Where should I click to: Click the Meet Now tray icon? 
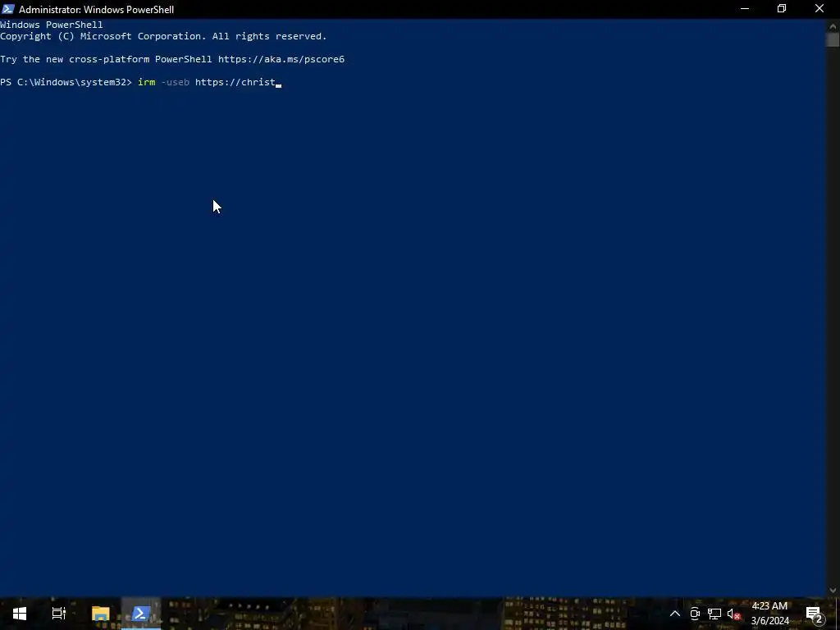(x=695, y=614)
